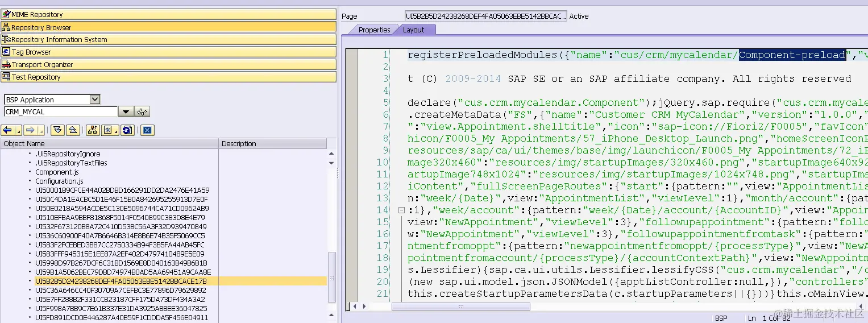Select page UI59B1A5062BEC79DBD74974B0AD5AA69451A9CAA8E
The height and width of the screenshot is (323, 868).
coord(123,272)
